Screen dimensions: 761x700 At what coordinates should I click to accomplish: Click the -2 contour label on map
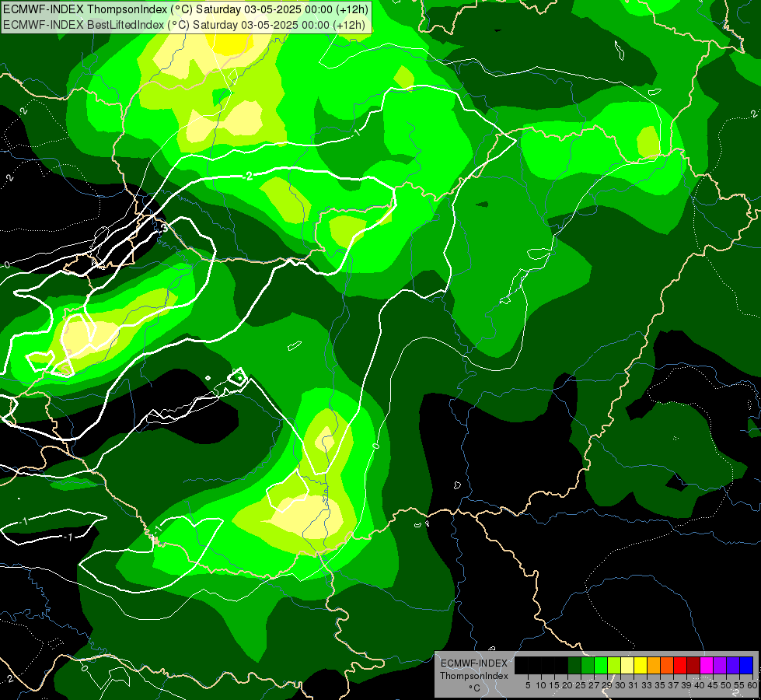(x=248, y=176)
